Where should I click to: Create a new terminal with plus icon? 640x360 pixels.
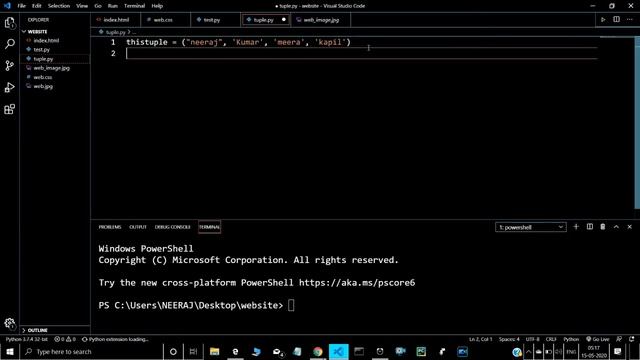[x=576, y=227]
